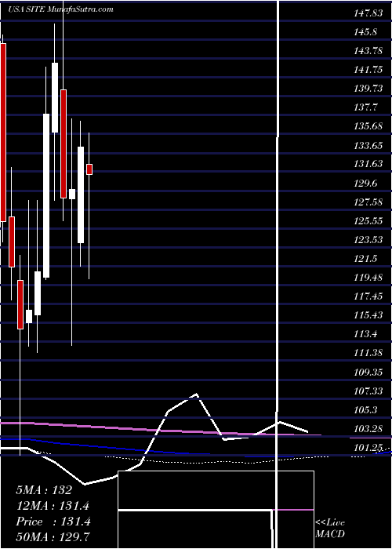
Task: Click the 127.58 price axis label
Action: (368, 202)
